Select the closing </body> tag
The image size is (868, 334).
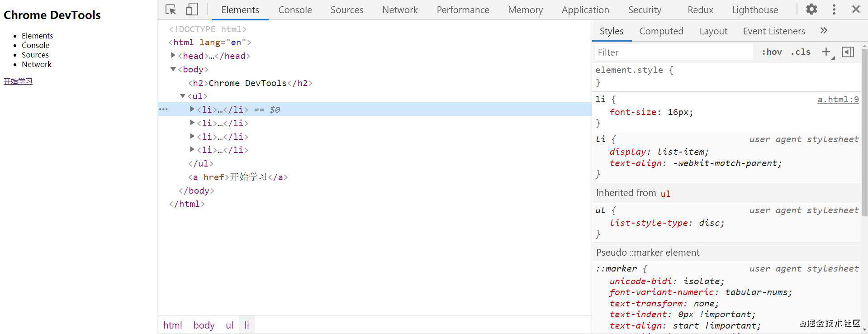(196, 191)
